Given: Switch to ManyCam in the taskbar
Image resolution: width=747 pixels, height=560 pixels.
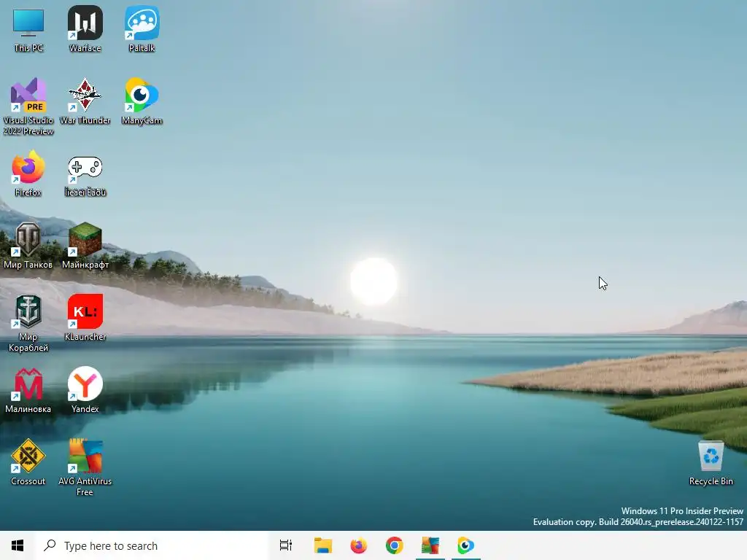Looking at the screenshot, I should coord(466,545).
